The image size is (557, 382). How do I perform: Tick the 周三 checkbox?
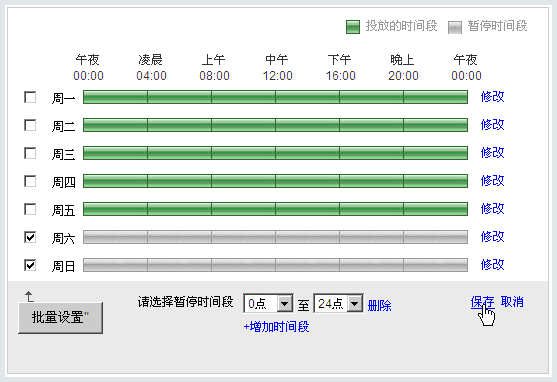(x=30, y=153)
